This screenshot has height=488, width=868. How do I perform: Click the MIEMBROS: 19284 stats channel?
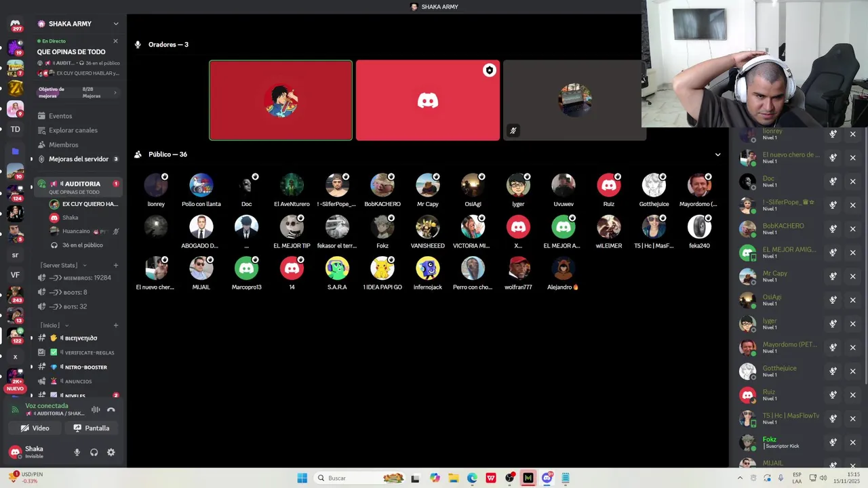click(77, 278)
